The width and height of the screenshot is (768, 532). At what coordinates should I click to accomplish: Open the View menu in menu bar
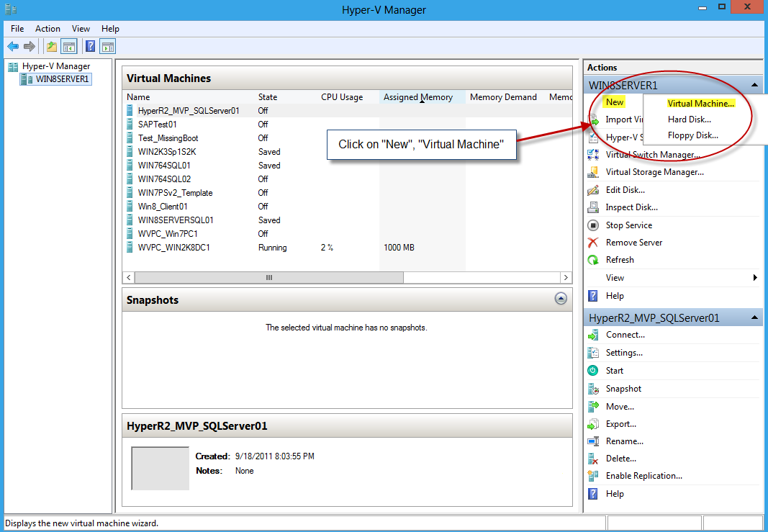pyautogui.click(x=81, y=29)
